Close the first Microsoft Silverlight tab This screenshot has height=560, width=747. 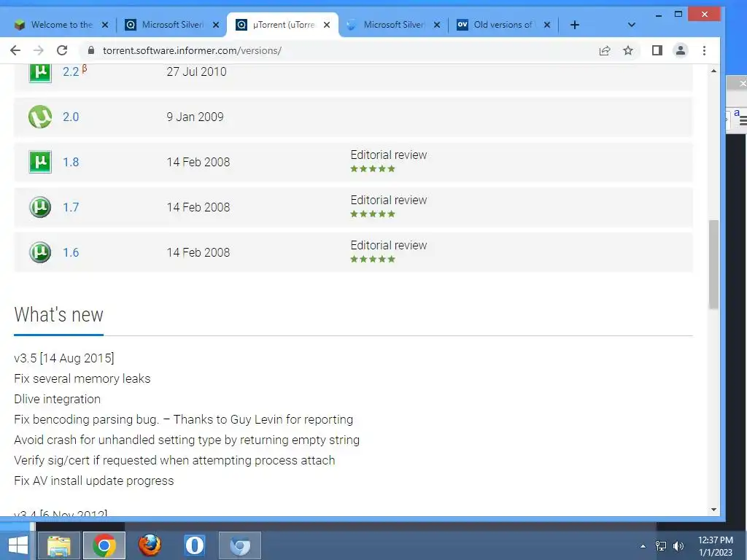click(216, 25)
